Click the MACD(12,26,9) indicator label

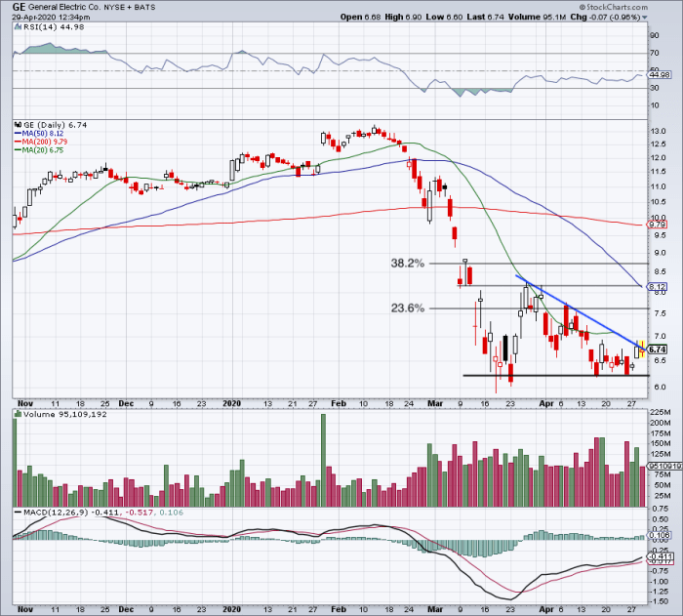pos(56,513)
